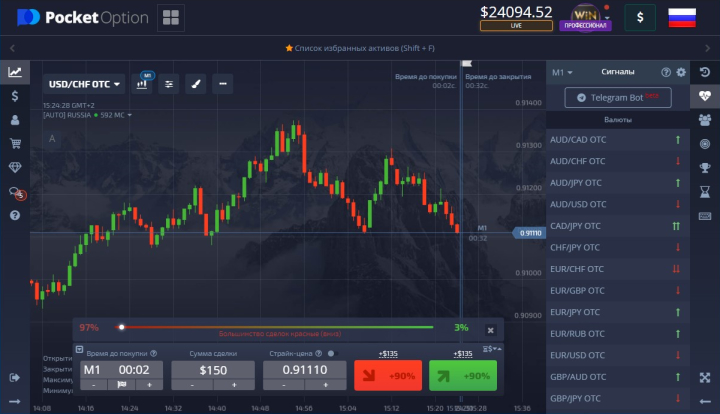Toggle the trade panel collapse checkbox
Screen dimensions: 720x414
coord(79,350)
